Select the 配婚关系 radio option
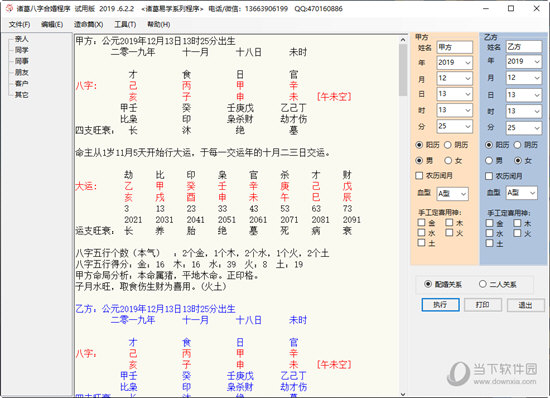The width and height of the screenshot is (550, 398). pos(428,284)
